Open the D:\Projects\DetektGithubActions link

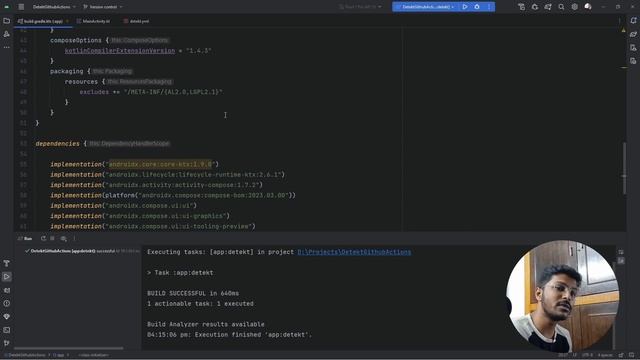(354, 252)
